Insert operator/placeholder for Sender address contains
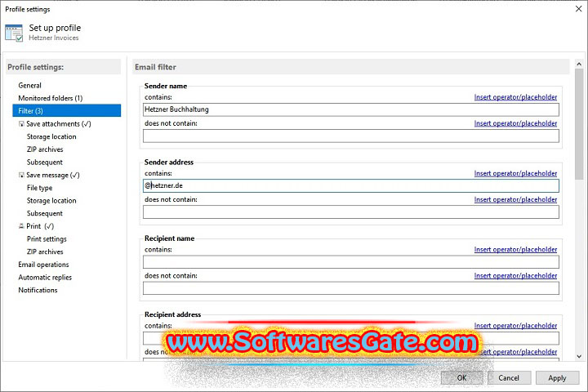Viewport: 588px width, 392px height. click(515, 173)
